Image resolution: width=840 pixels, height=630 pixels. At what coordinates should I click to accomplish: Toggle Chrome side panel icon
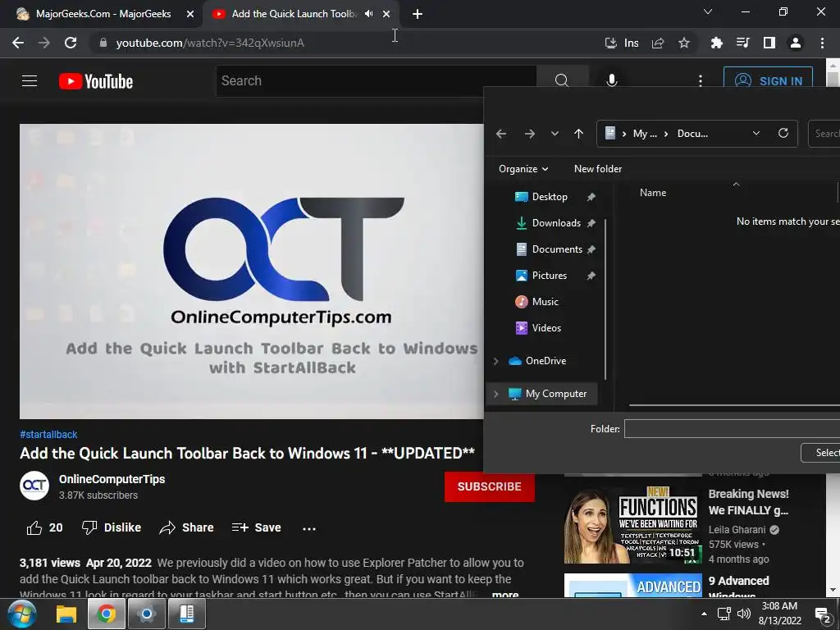(x=769, y=43)
